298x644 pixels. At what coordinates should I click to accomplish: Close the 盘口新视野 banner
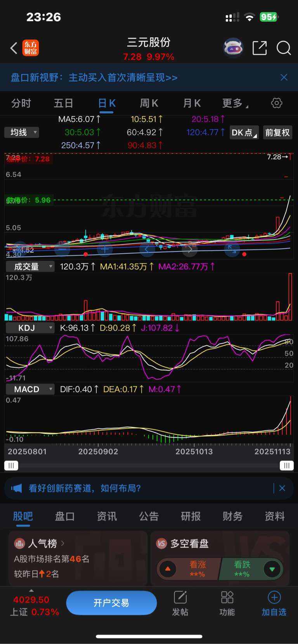click(284, 77)
